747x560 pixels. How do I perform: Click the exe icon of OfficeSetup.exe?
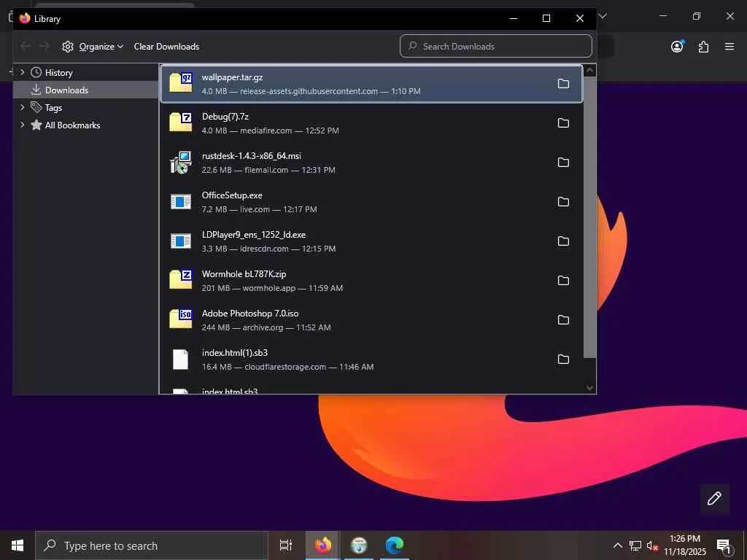pos(181,202)
